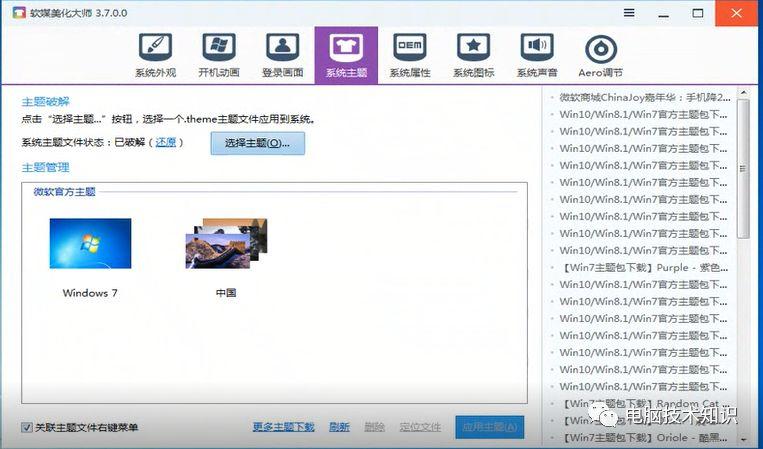
Task: Open the 系统外观 section
Action: [156, 55]
